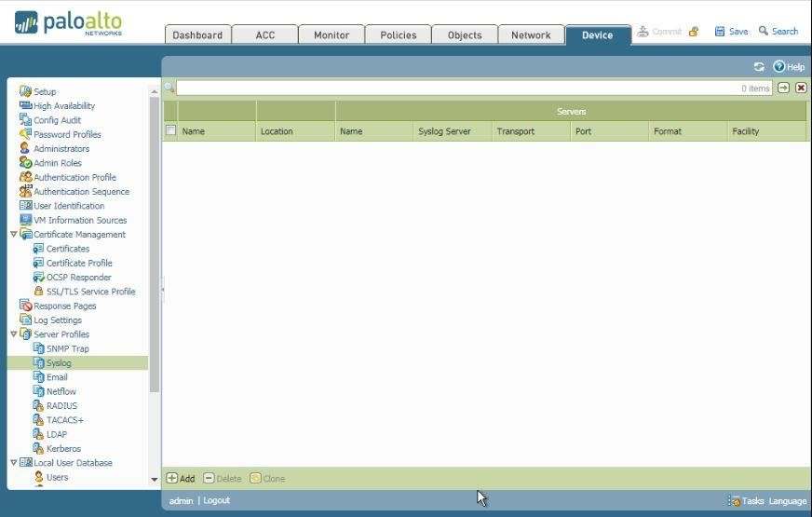This screenshot has width=812, height=517.
Task: Click the lock icon next to Commit
Action: coord(694,32)
